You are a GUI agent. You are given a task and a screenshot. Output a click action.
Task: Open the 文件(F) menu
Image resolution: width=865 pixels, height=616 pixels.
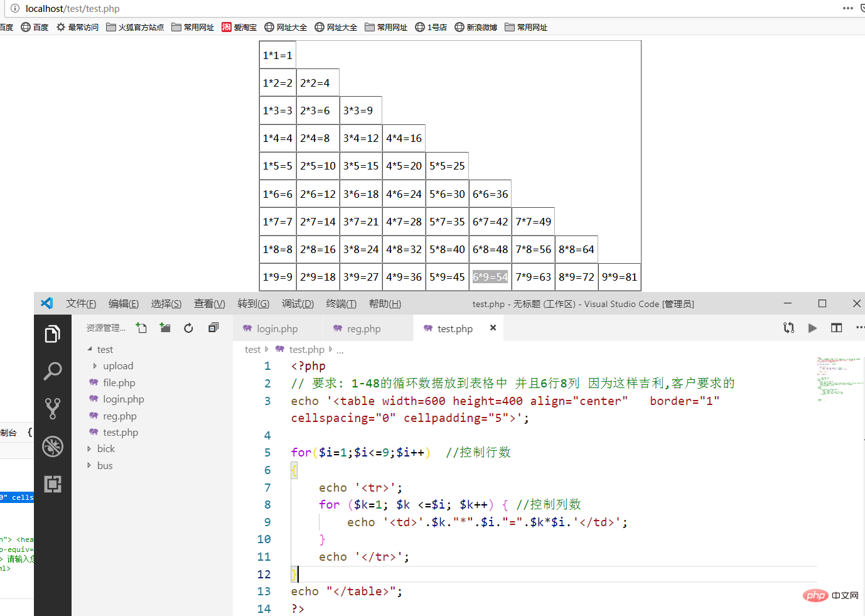point(81,304)
